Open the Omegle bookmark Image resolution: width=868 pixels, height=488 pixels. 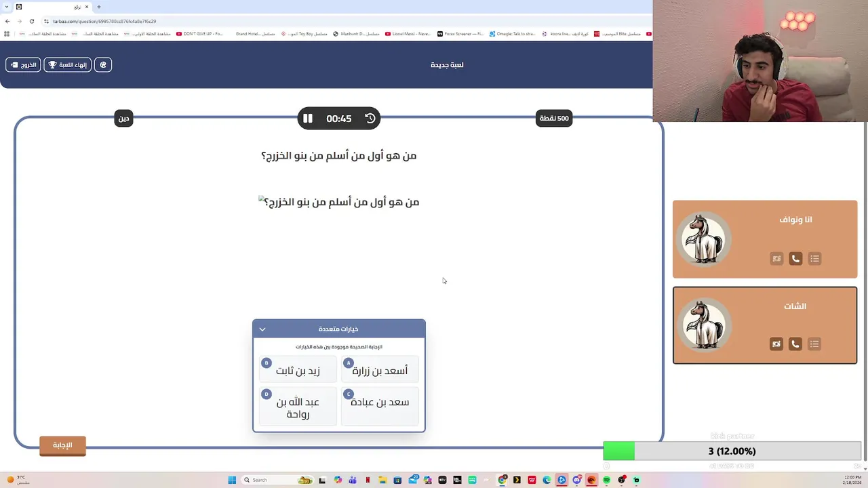coord(513,33)
